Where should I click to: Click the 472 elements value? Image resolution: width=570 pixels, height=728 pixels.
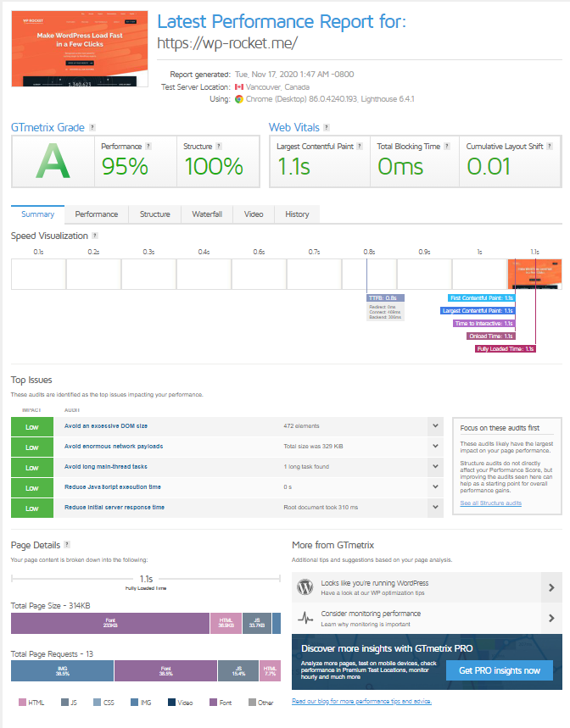click(x=301, y=426)
